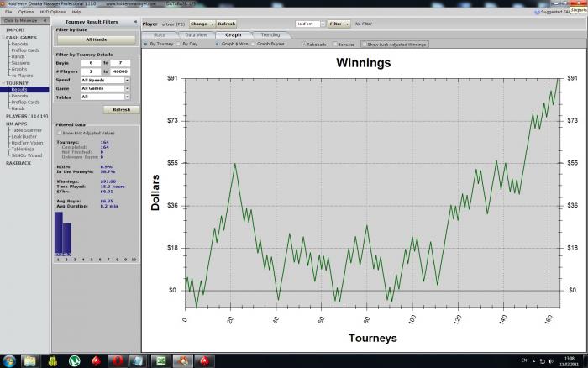
Task: Open IMPORT in the navigation tree
Action: pyautogui.click(x=15, y=30)
